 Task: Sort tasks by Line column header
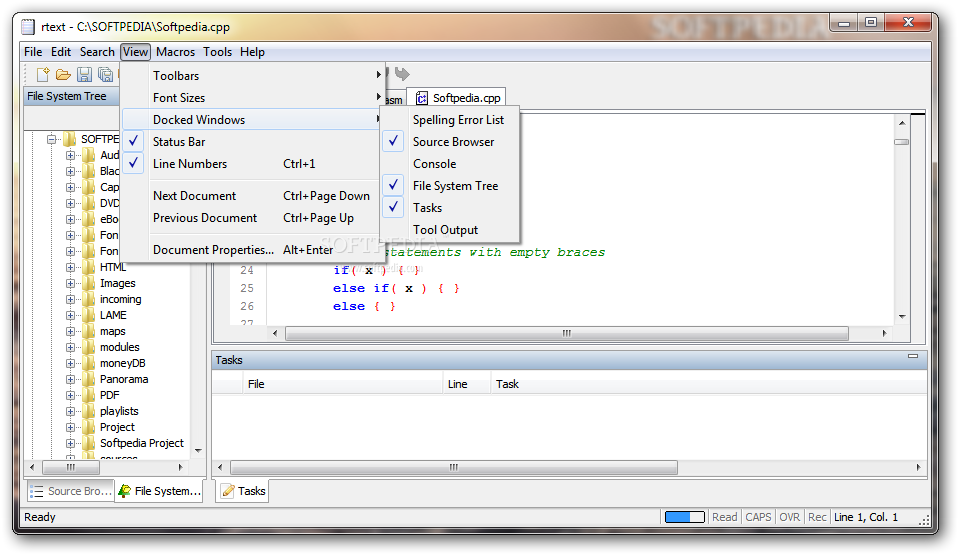tap(466, 384)
